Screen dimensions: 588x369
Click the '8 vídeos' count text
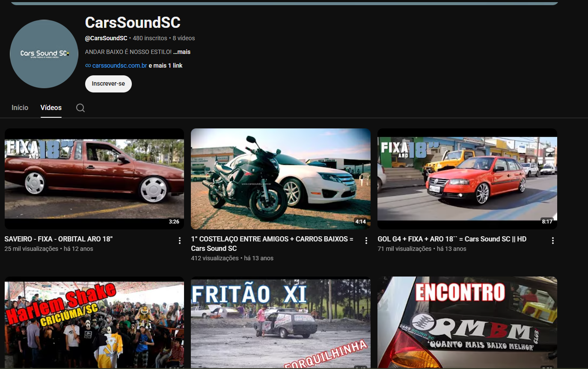coord(184,38)
